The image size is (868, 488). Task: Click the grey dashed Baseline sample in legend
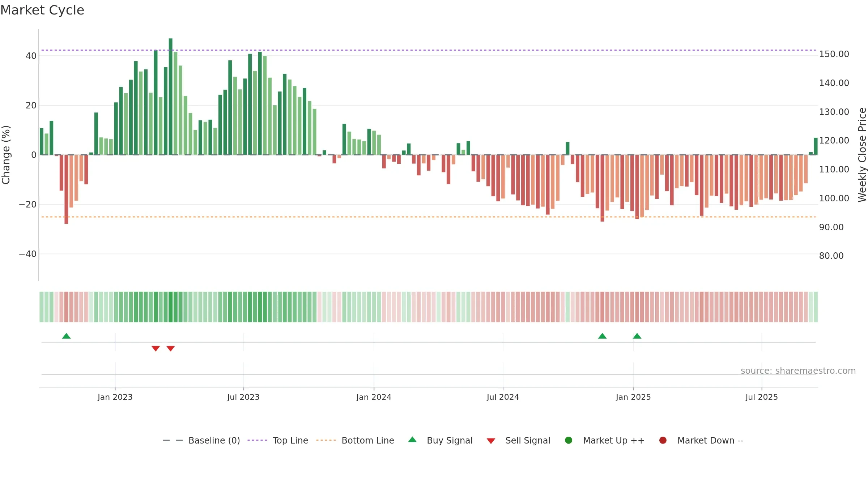[x=173, y=440]
